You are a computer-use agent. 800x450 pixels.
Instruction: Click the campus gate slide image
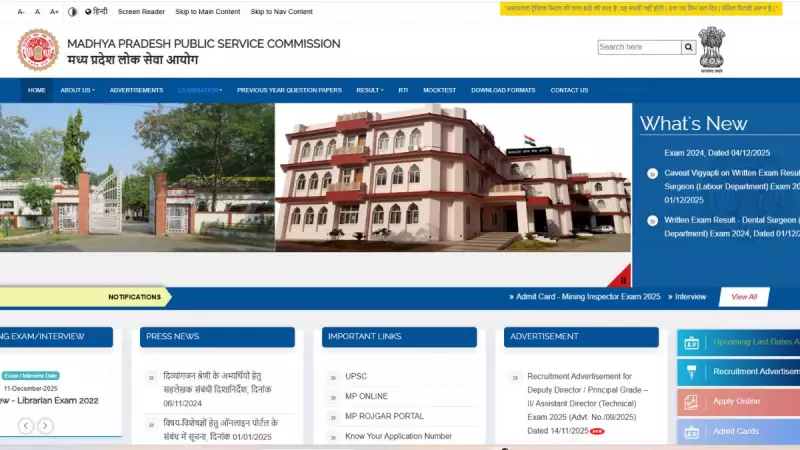point(137,177)
